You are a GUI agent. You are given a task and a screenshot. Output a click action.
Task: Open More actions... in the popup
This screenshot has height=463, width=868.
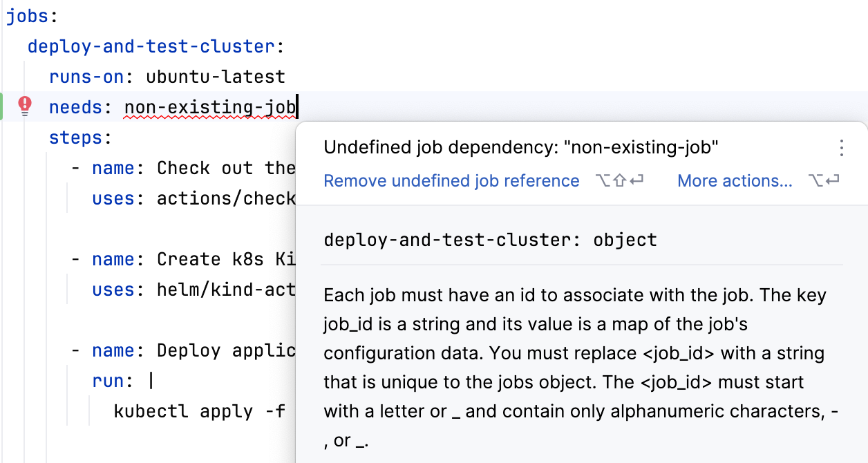point(735,180)
